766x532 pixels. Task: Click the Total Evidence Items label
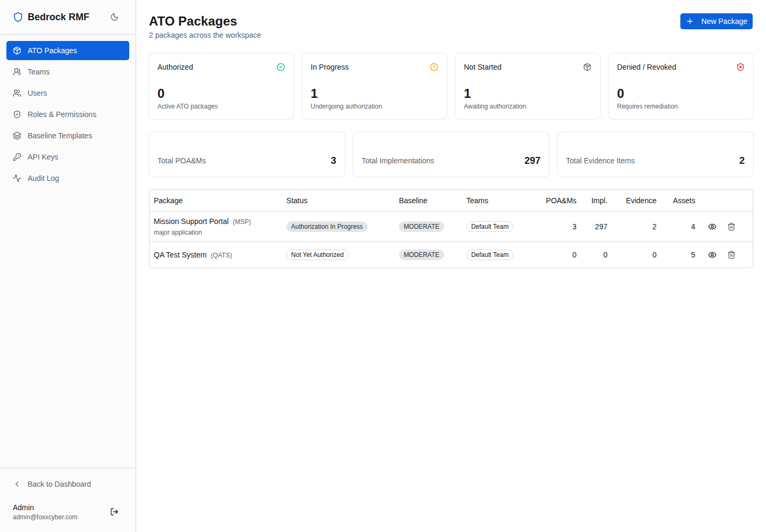[600, 161]
